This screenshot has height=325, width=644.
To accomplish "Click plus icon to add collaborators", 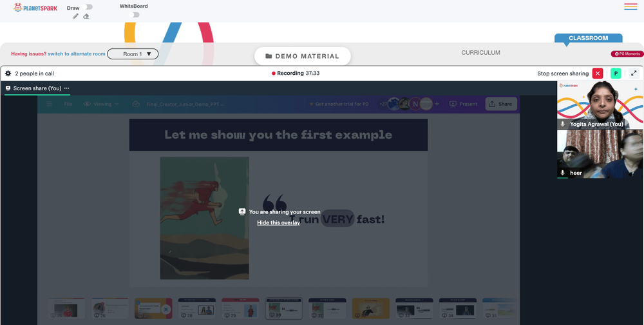I will click(x=437, y=104).
